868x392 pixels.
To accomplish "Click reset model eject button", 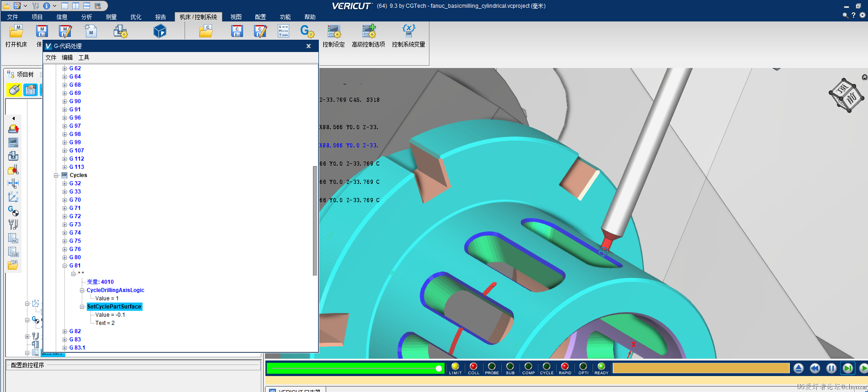I will pos(799,368).
